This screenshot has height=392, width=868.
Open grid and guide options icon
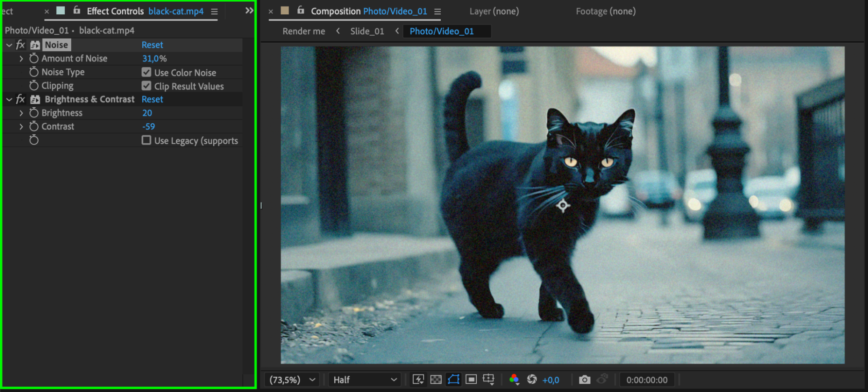[488, 380]
